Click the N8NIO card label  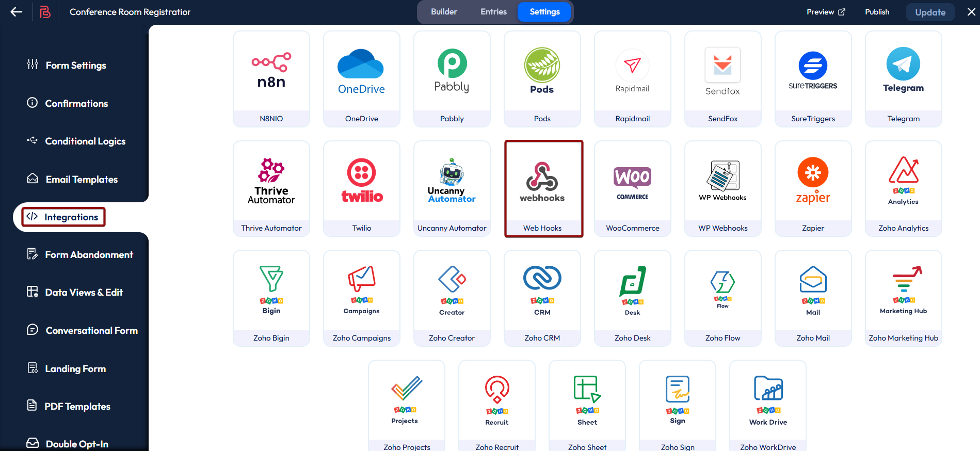(271, 119)
